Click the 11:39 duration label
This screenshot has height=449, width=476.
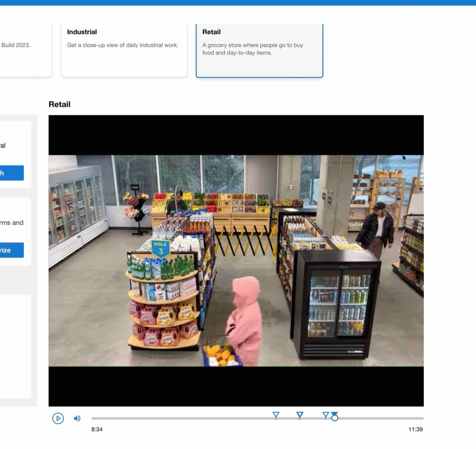(x=415, y=429)
